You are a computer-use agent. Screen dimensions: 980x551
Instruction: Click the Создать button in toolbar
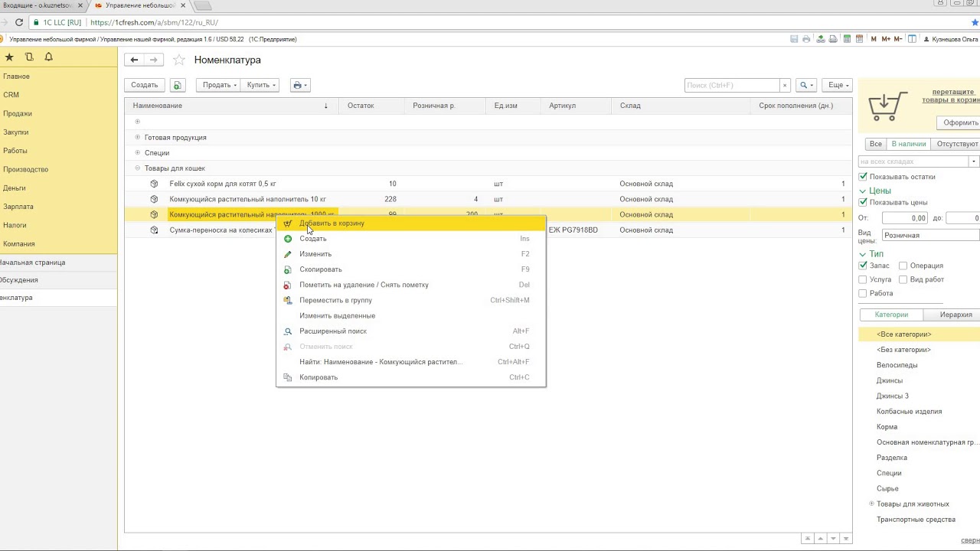(144, 85)
